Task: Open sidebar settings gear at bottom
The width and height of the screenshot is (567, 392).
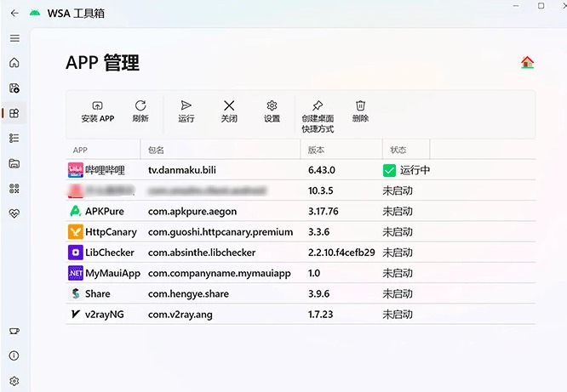Action: (14, 382)
